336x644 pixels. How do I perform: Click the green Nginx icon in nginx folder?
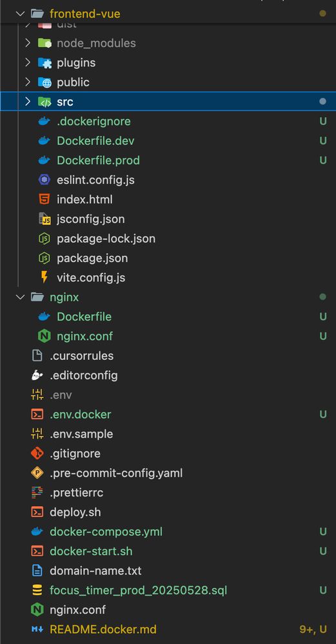click(x=44, y=336)
